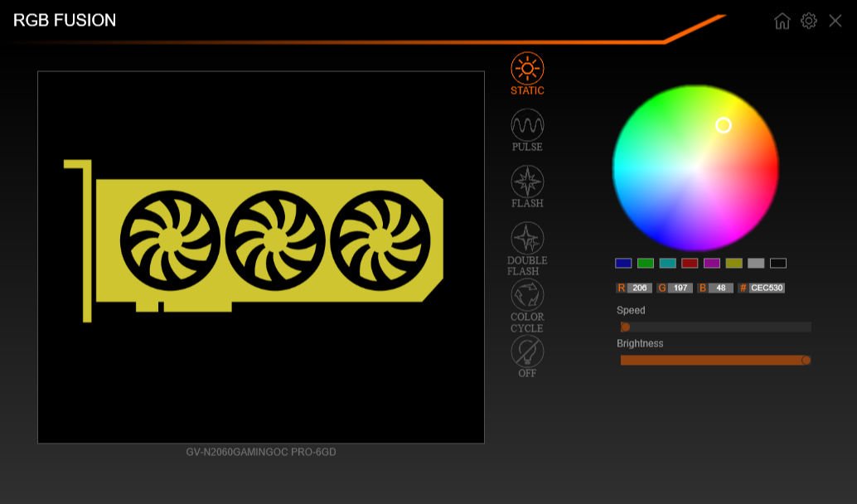Click the hex color field CEC530

click(x=767, y=288)
